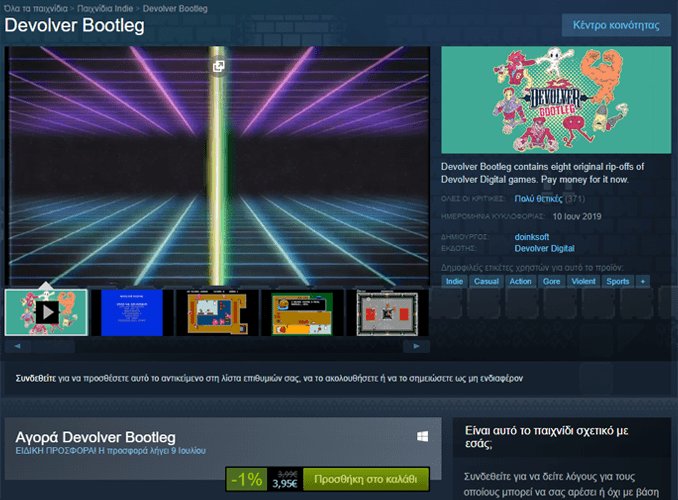
Task: Click the pop-out icon on video player
Action: pos(218,66)
